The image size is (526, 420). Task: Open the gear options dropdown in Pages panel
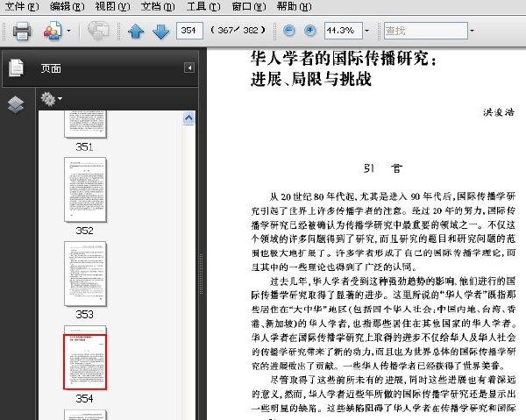[x=51, y=98]
